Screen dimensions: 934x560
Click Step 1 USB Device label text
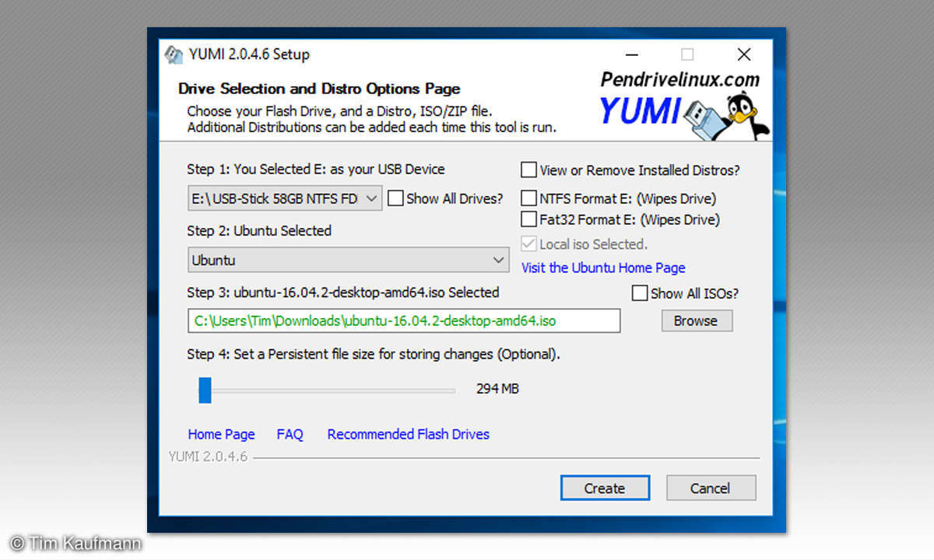[316, 169]
